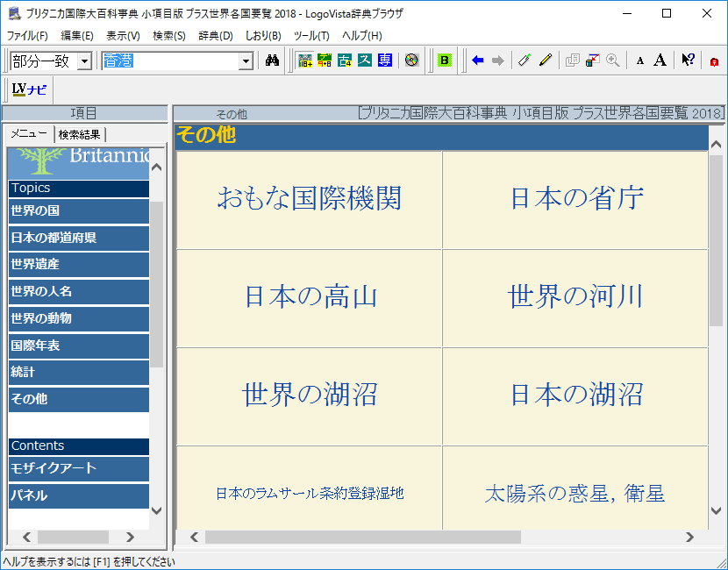Decrease font size with small A
Viewport: 728px width, 570px height.
pyautogui.click(x=639, y=61)
